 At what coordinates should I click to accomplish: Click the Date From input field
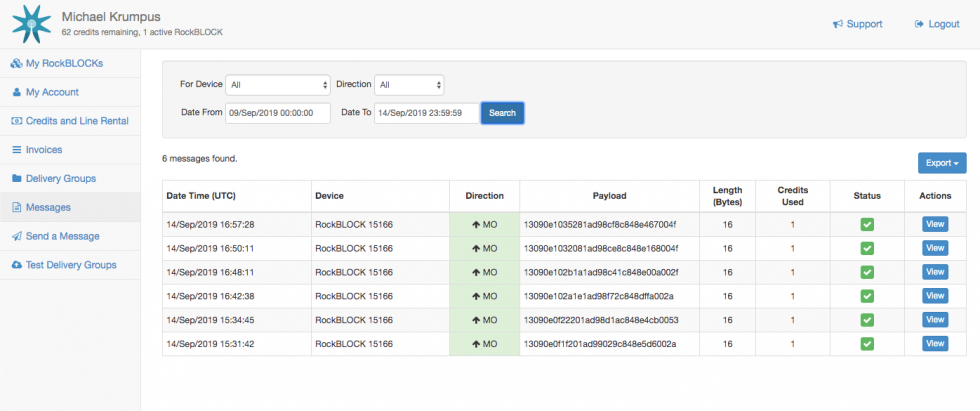click(278, 113)
